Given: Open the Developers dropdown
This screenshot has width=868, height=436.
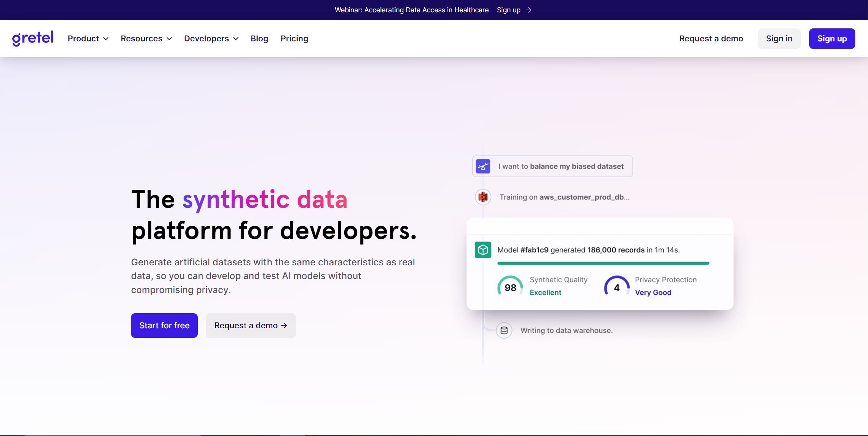Looking at the screenshot, I should point(210,38).
